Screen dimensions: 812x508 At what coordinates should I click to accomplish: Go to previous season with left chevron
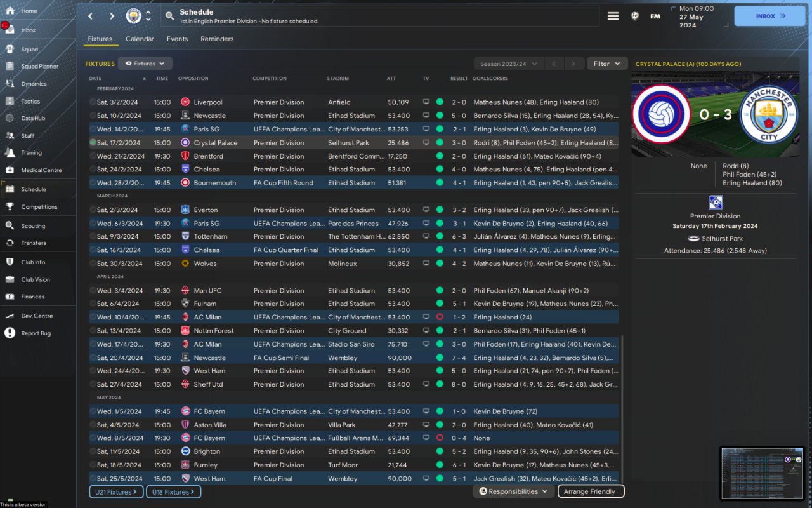point(554,63)
